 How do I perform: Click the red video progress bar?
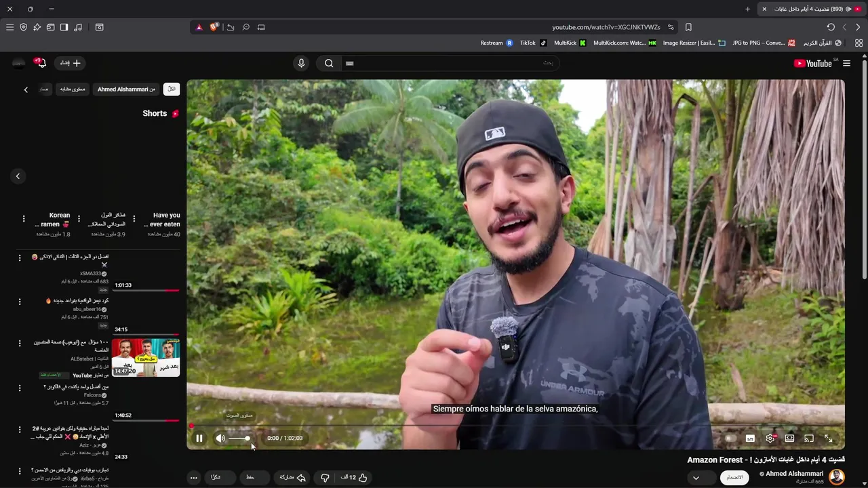tap(515, 426)
